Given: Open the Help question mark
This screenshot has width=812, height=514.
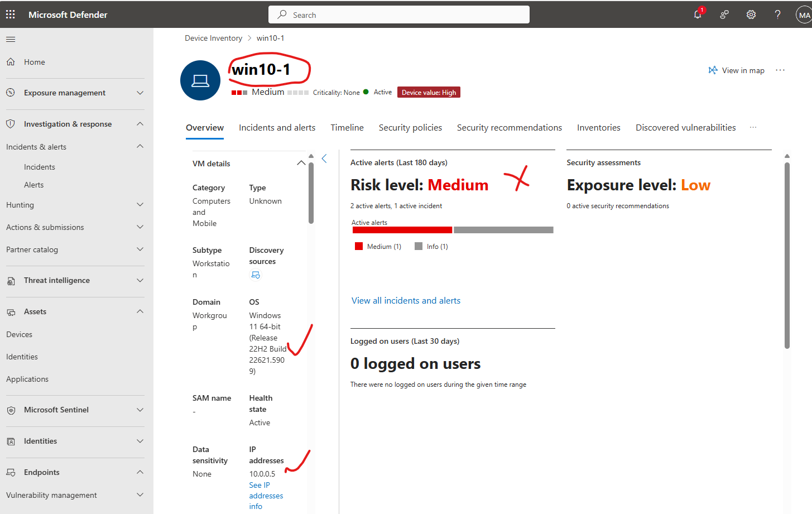Looking at the screenshot, I should tap(777, 15).
